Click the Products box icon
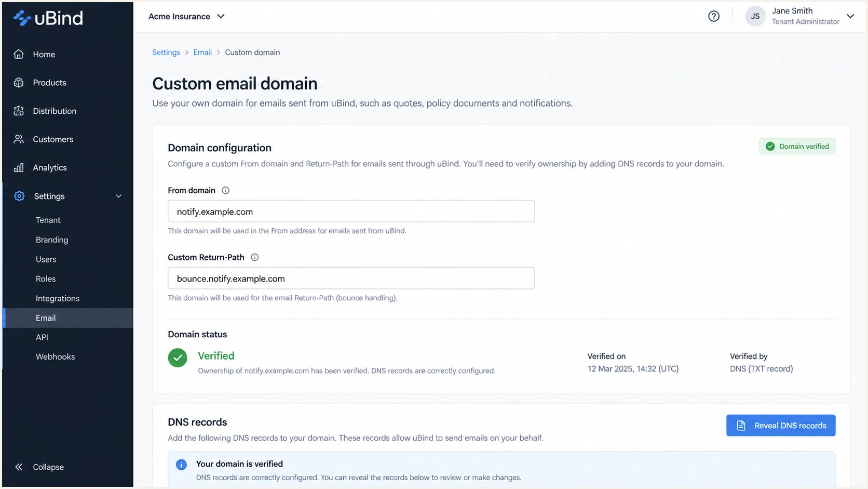868x489 pixels. 19,83
